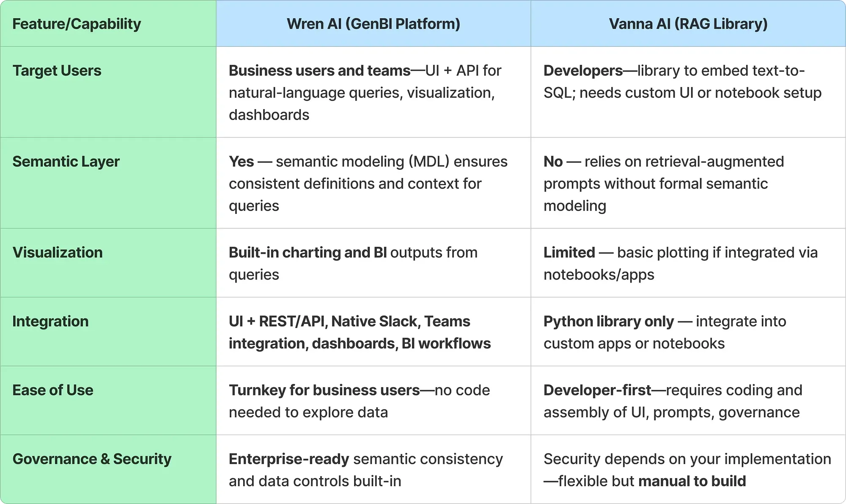Select the Integration row label
The image size is (846, 504).
tap(50, 321)
